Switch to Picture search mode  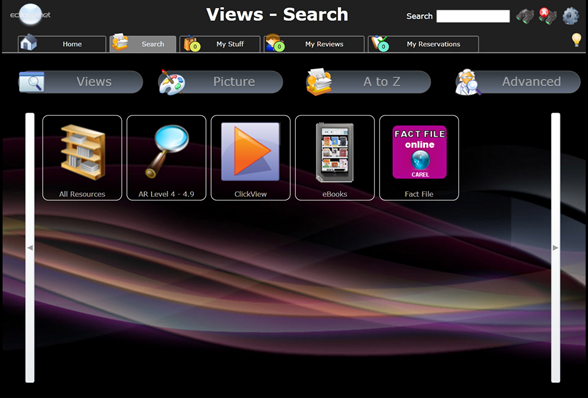[x=220, y=82]
